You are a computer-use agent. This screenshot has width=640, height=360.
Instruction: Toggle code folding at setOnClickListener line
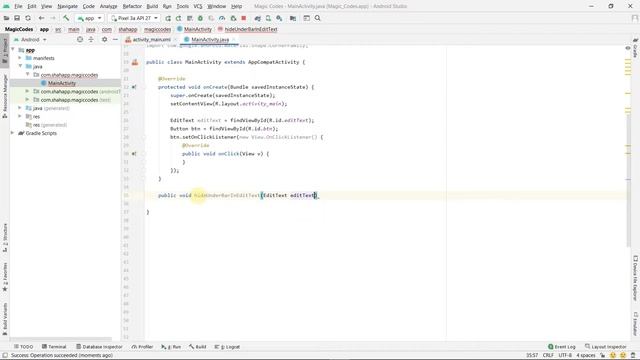click(144, 137)
